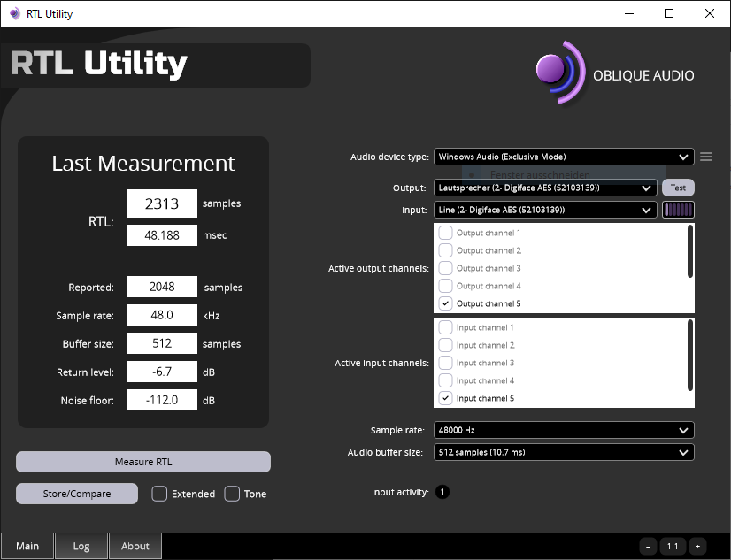Open the Output device dropdown
The width and height of the screenshot is (731, 560).
545,188
